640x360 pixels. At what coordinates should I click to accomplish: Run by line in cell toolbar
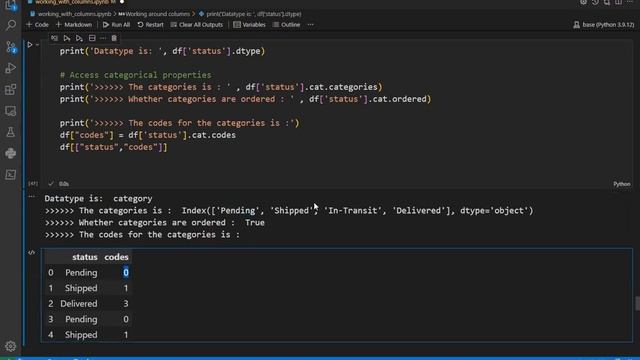(x=54, y=38)
